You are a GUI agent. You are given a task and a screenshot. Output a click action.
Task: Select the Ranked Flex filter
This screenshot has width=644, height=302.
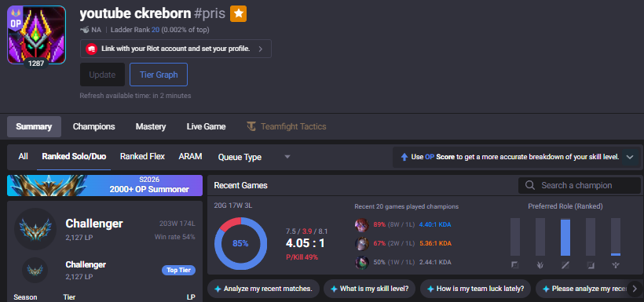(142, 157)
